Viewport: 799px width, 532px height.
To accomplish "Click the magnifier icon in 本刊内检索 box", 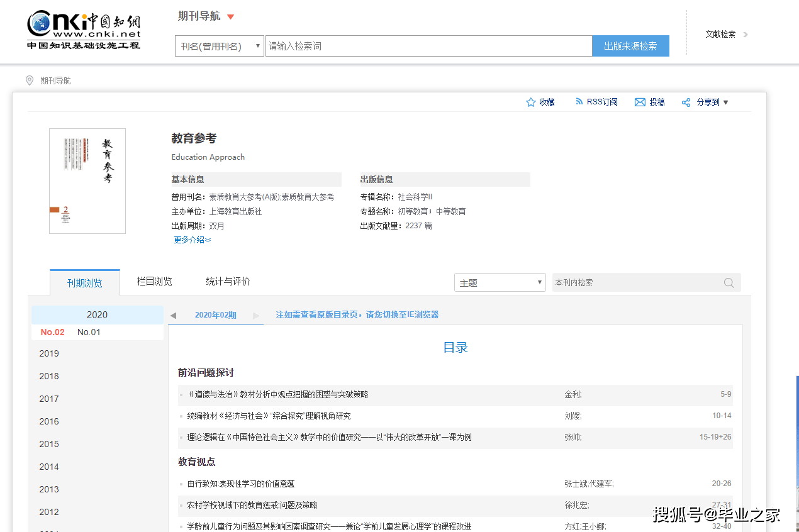I will (729, 282).
